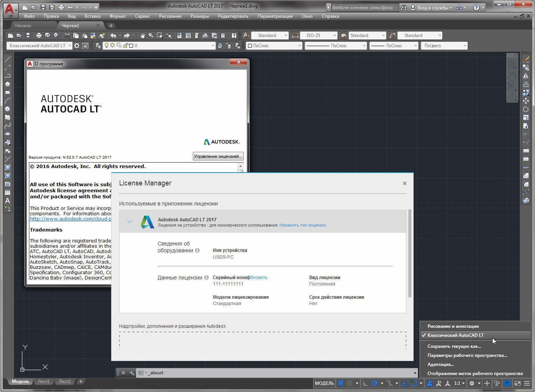Collapse Autodesk AutoCAD LT 2017 license chevron

click(x=130, y=222)
